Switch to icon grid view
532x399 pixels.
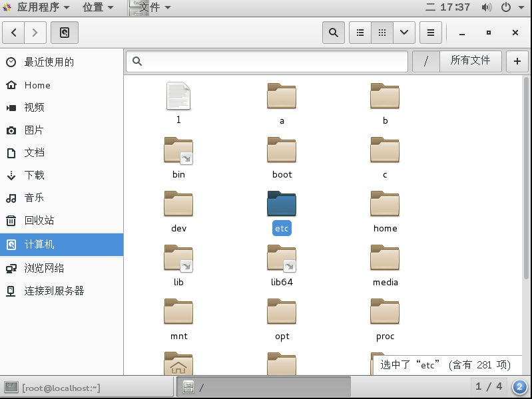coord(382,33)
